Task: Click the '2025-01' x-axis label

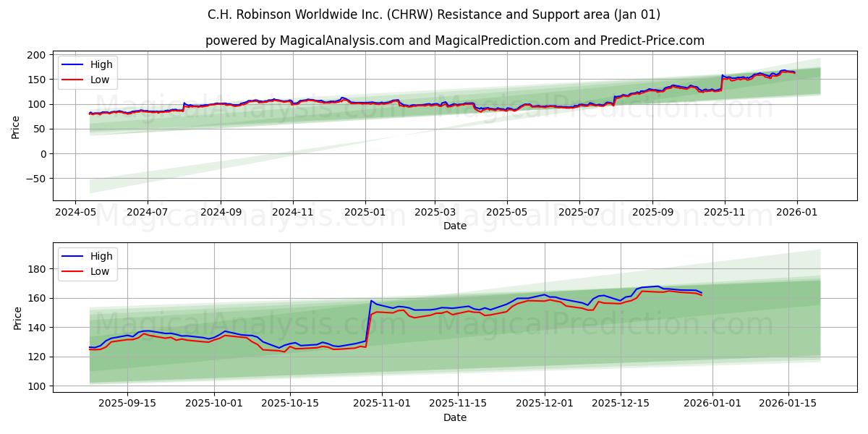Action: (365, 212)
